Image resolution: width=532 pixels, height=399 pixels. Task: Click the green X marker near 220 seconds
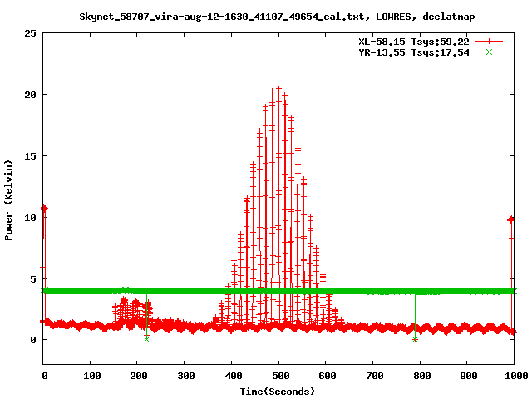click(x=146, y=339)
